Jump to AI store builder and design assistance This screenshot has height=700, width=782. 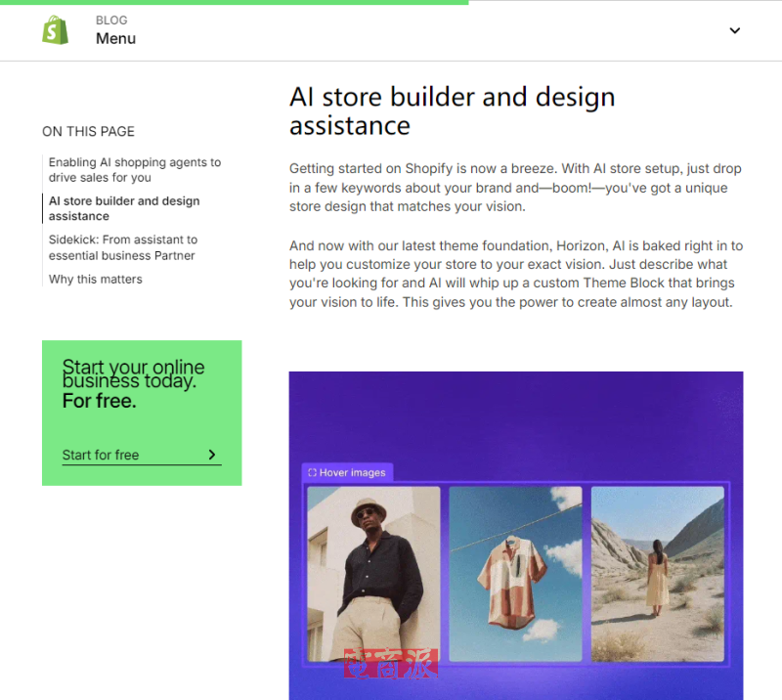pos(124,208)
